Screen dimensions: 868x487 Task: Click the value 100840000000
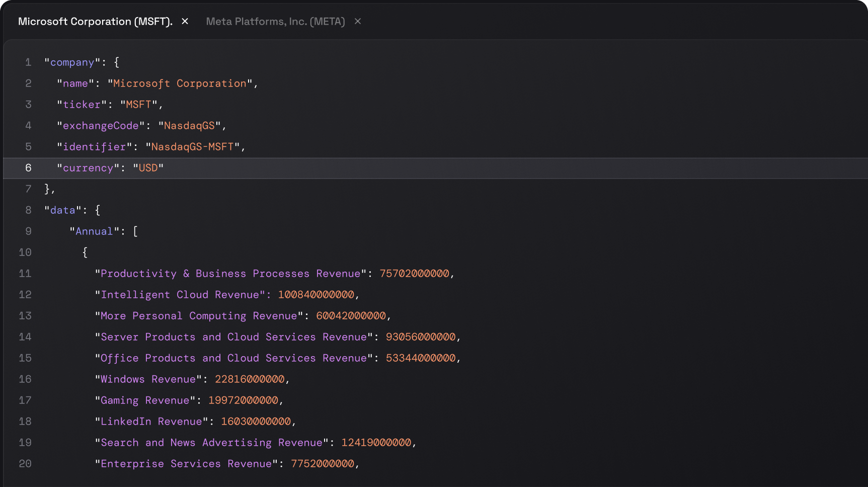316,295
